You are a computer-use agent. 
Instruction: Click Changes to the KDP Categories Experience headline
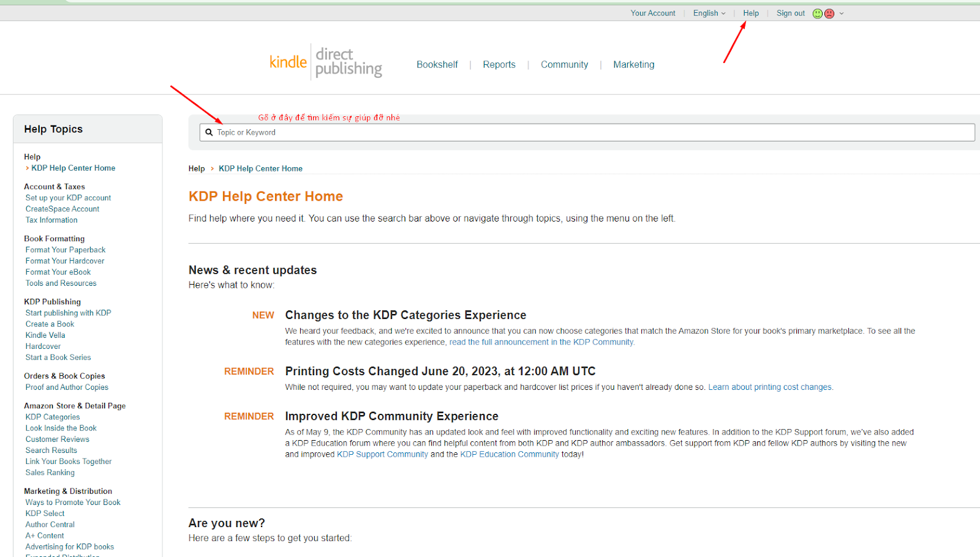click(x=405, y=315)
